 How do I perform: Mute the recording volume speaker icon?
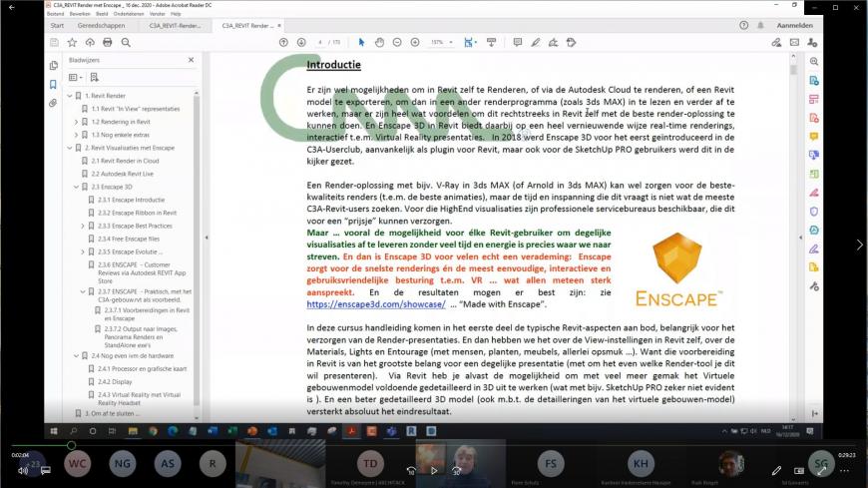23,471
